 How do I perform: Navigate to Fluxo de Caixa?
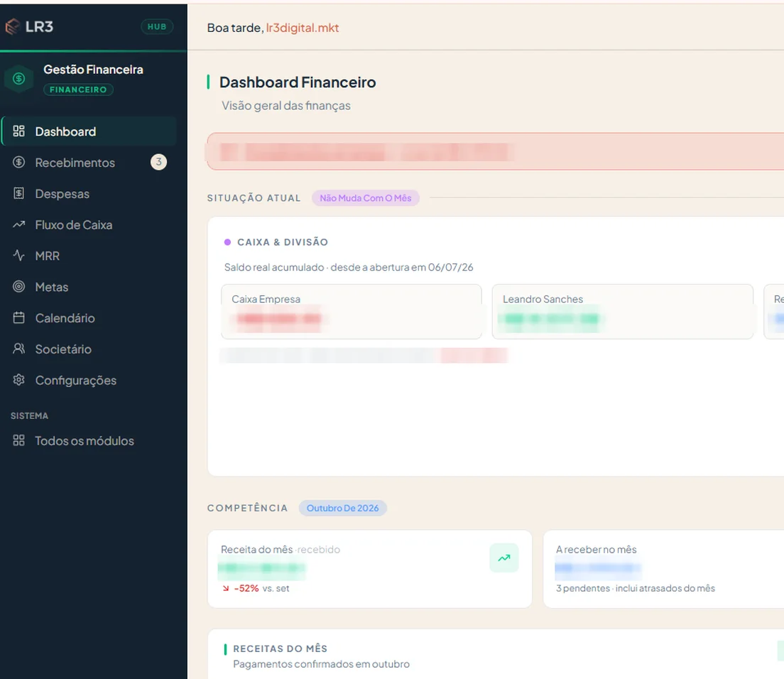click(89, 224)
